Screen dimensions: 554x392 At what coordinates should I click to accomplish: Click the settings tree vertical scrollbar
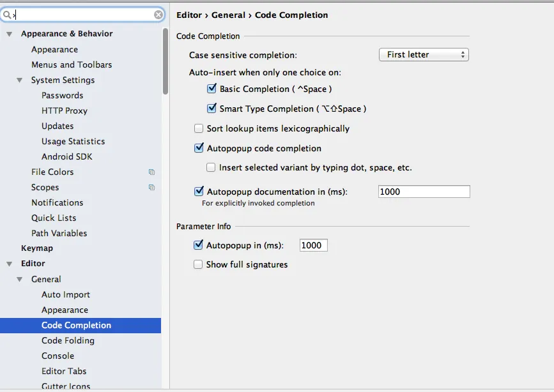[x=165, y=61]
